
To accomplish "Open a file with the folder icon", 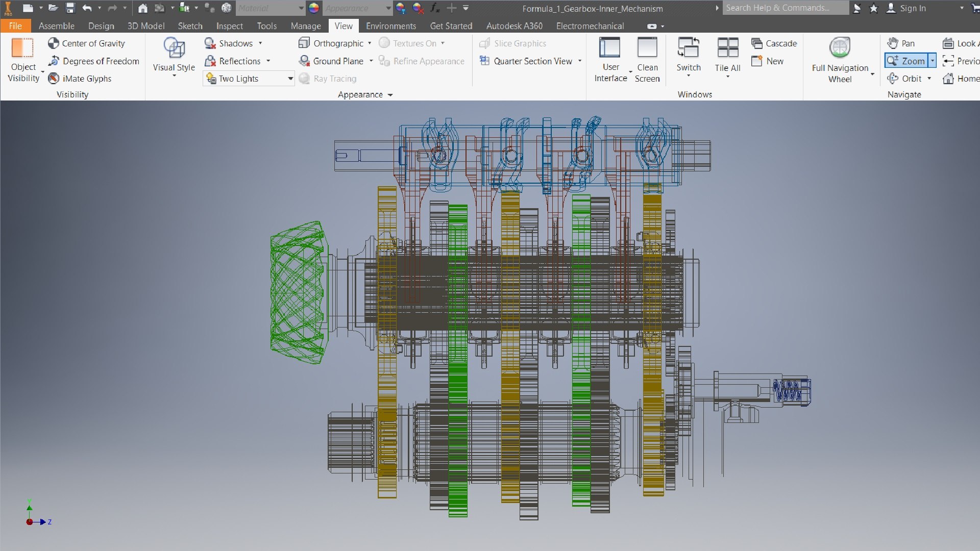I will click(53, 8).
